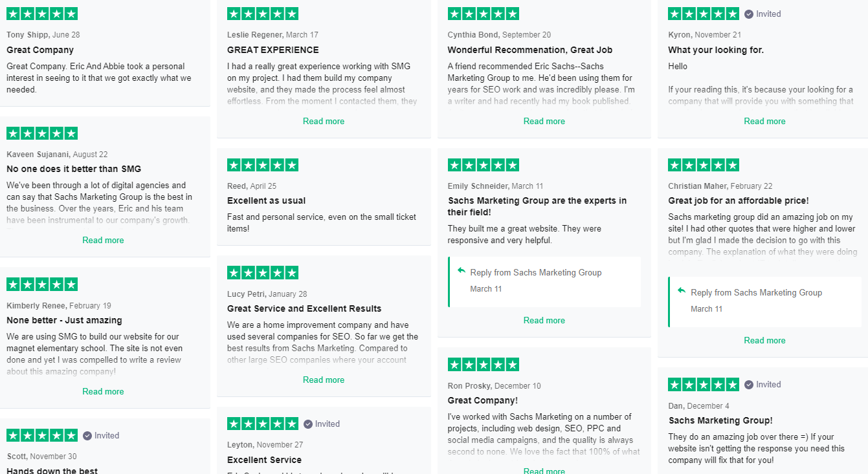Click Read more under Christian Maher's reply
The image size is (868, 474).
pos(764,340)
